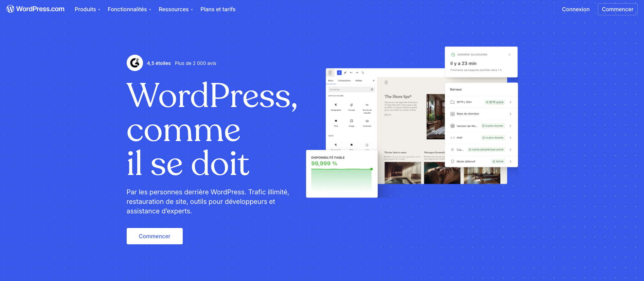This screenshot has width=644, height=281.
Task: Click the green endpoint dot on the uptime chart
Action: point(372,169)
